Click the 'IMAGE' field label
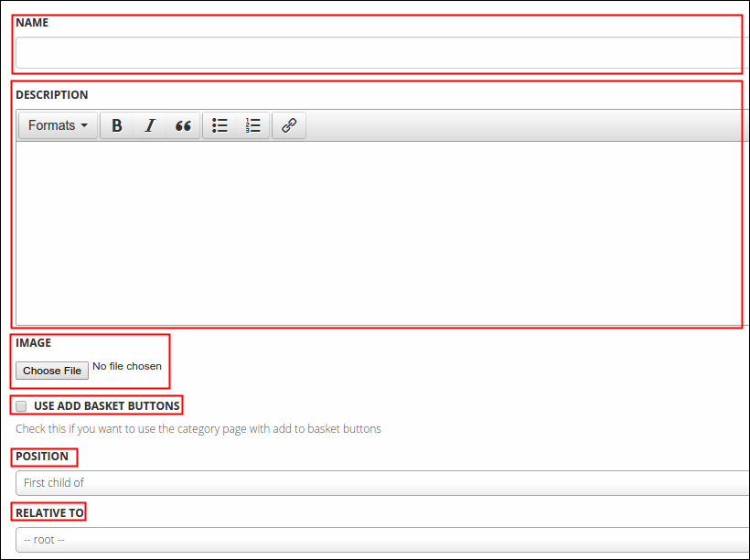 (x=34, y=343)
